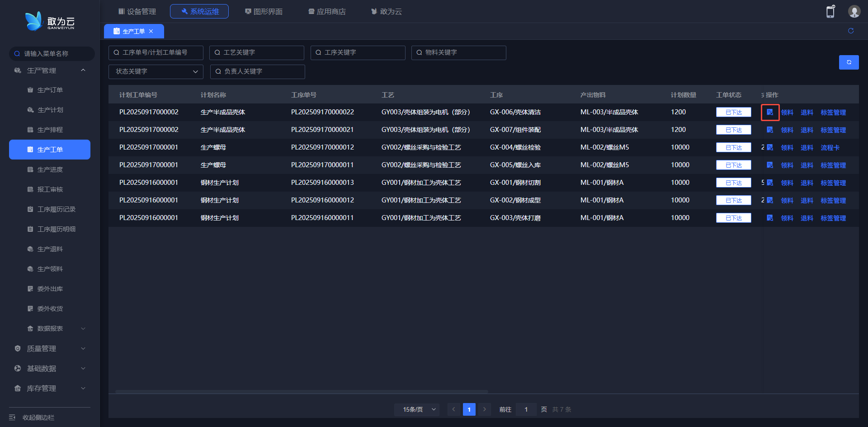This screenshot has height=427, width=868.
Task: Click the blue refresh button above the table
Action: (849, 62)
